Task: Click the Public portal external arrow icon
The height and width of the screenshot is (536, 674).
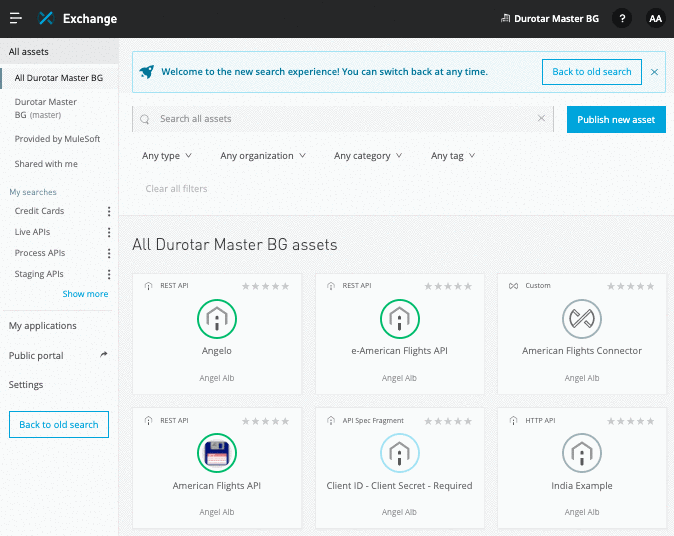Action: point(104,355)
